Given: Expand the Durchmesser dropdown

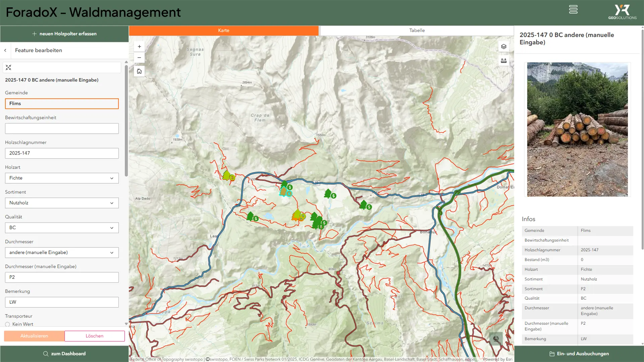Looking at the screenshot, I should (62, 252).
